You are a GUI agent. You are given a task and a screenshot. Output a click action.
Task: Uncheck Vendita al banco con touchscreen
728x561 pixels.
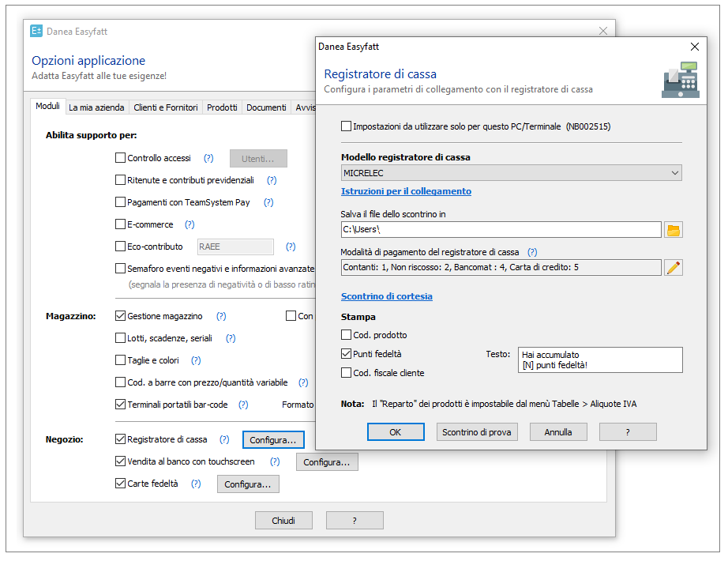(x=120, y=461)
